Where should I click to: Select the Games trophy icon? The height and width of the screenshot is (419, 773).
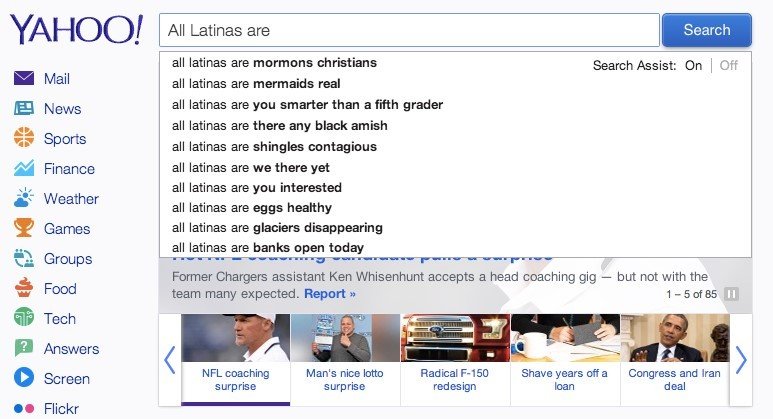pos(24,229)
